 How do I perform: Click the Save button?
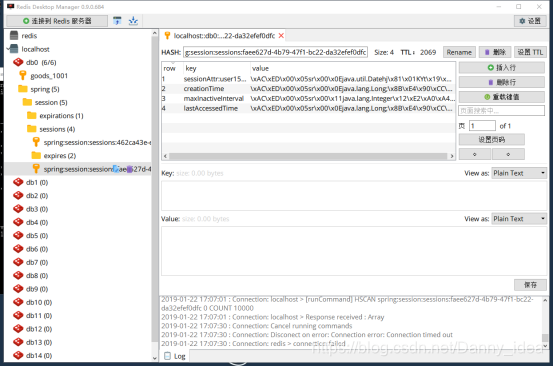(x=530, y=285)
